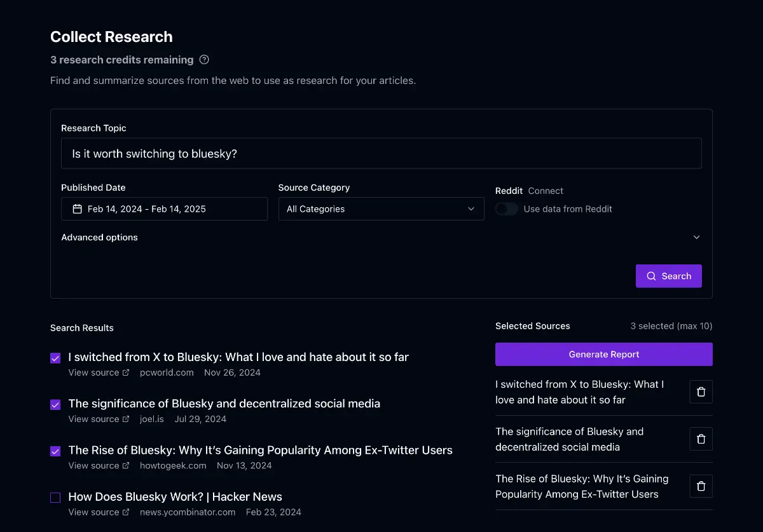This screenshot has height=532, width=763.
Task: Click the Reddit Connect link
Action: click(x=546, y=191)
